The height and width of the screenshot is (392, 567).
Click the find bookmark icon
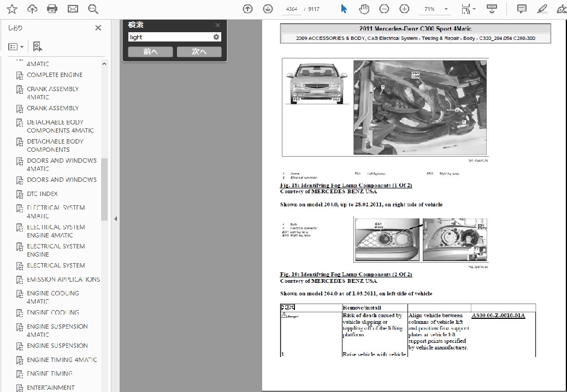coord(37,46)
